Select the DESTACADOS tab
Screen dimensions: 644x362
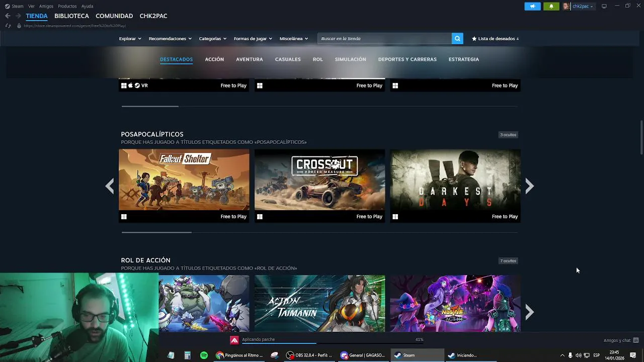pyautogui.click(x=176, y=59)
